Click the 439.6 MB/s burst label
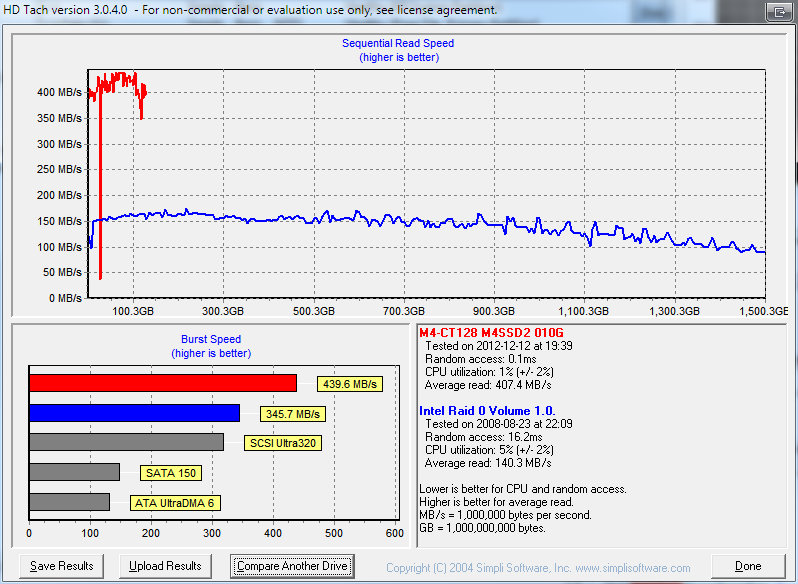798x584 pixels. [350, 384]
